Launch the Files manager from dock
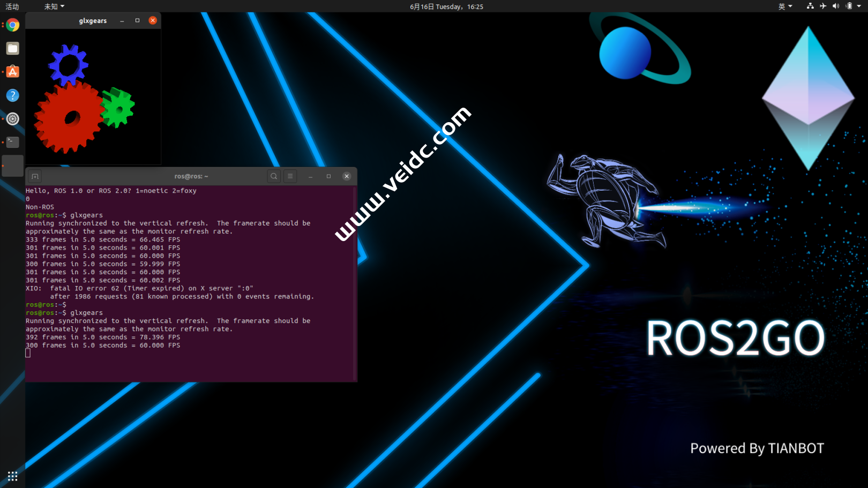 [13, 49]
